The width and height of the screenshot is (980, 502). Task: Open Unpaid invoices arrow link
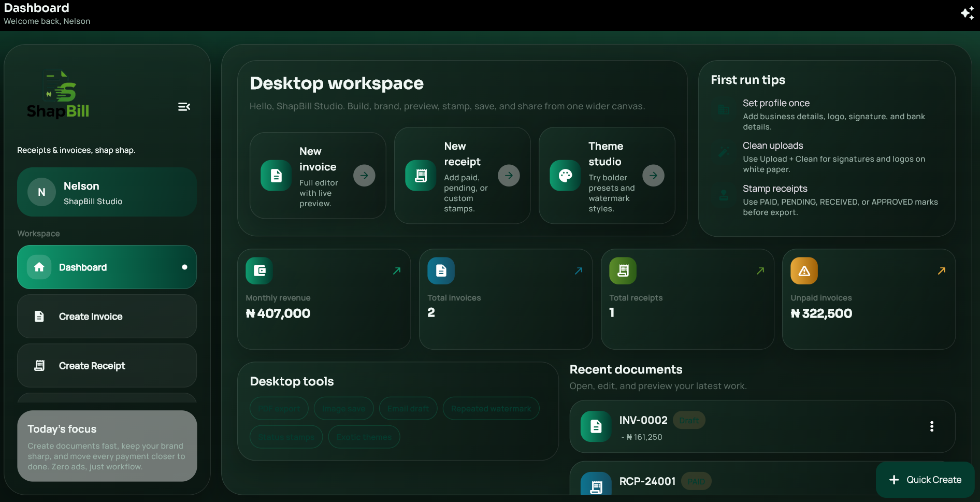(942, 270)
